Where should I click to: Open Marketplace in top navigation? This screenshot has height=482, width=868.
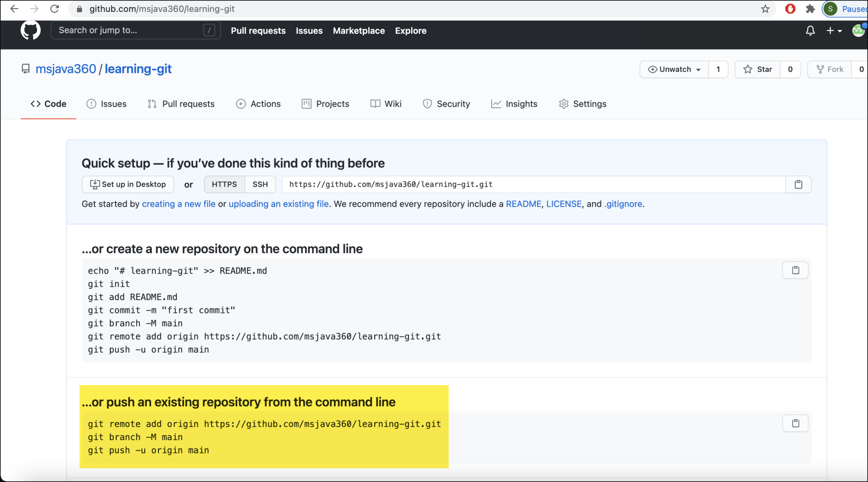359,30
